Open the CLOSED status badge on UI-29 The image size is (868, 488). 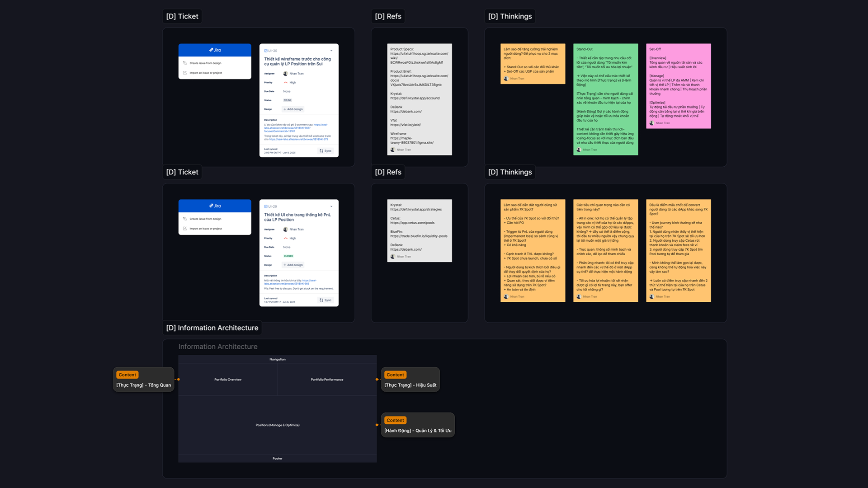pos(288,256)
